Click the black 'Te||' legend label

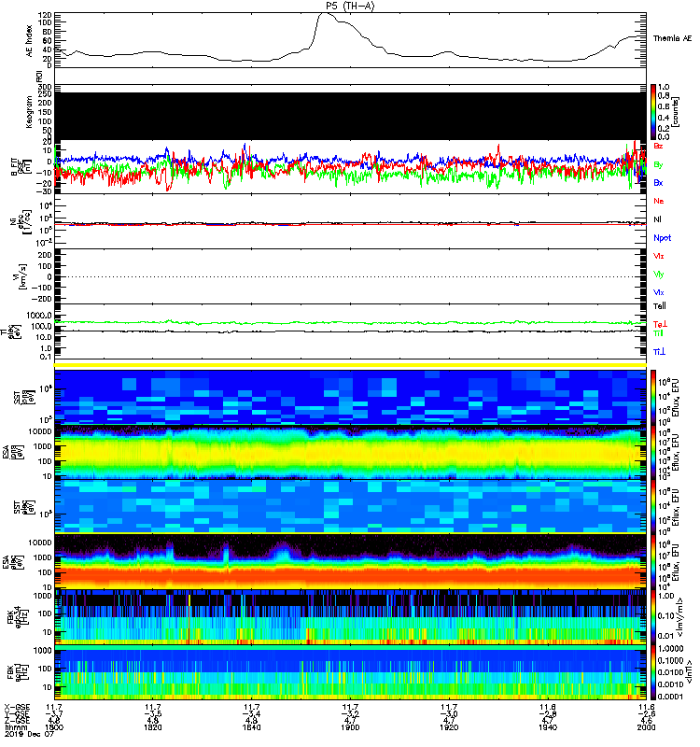[660, 306]
